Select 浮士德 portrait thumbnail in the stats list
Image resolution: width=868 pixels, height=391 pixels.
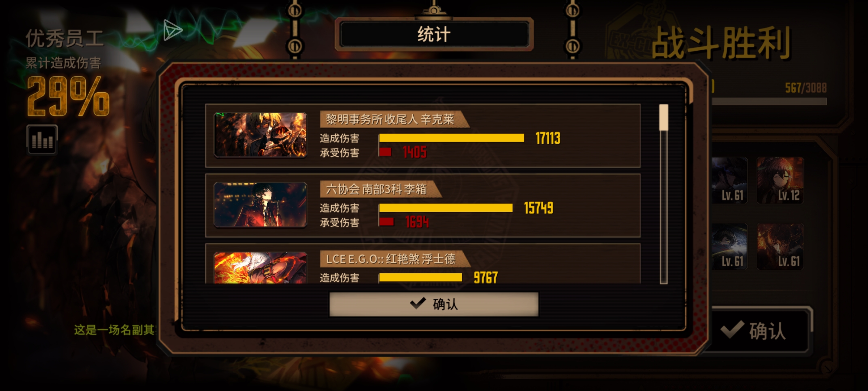(260, 268)
